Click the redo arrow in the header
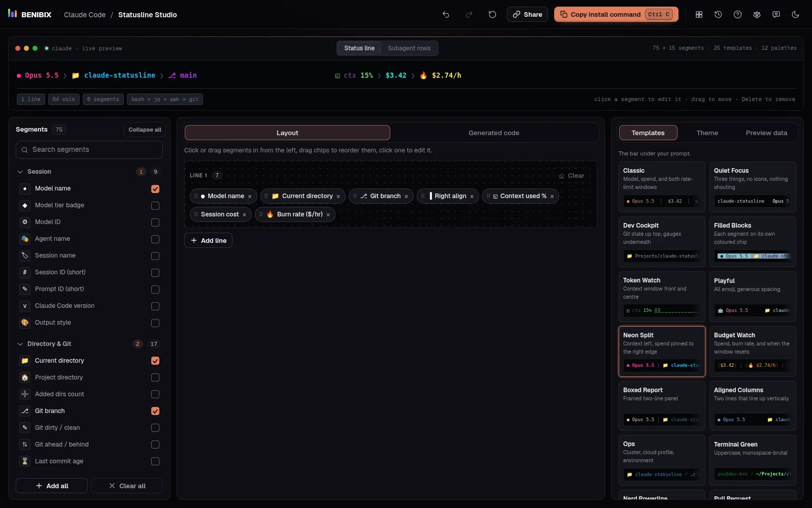The height and width of the screenshot is (508, 812). tap(469, 15)
